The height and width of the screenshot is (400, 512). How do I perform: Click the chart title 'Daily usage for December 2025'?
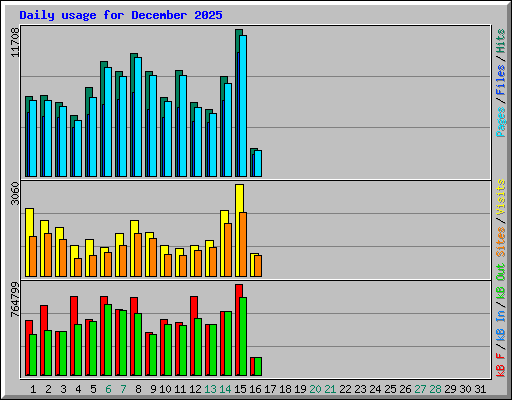[121, 15]
